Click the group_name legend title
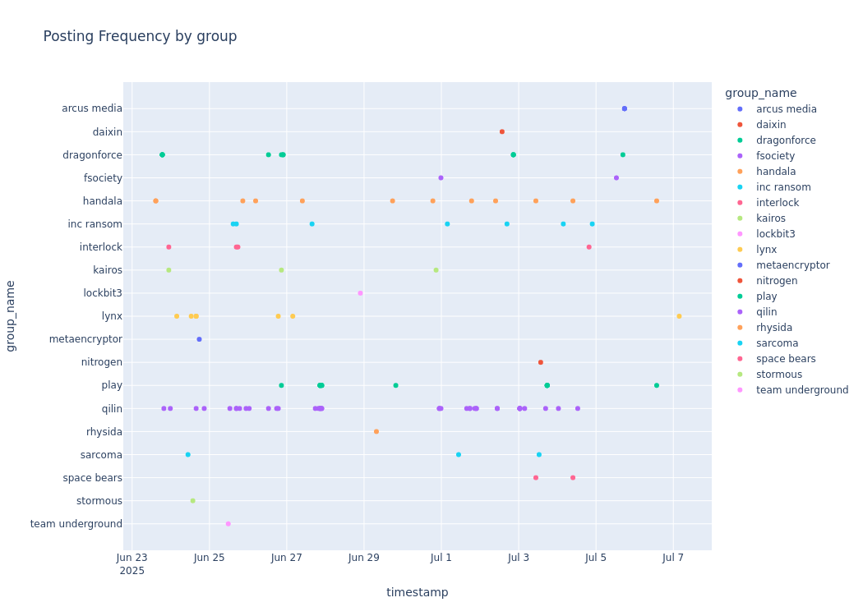 tap(760, 93)
